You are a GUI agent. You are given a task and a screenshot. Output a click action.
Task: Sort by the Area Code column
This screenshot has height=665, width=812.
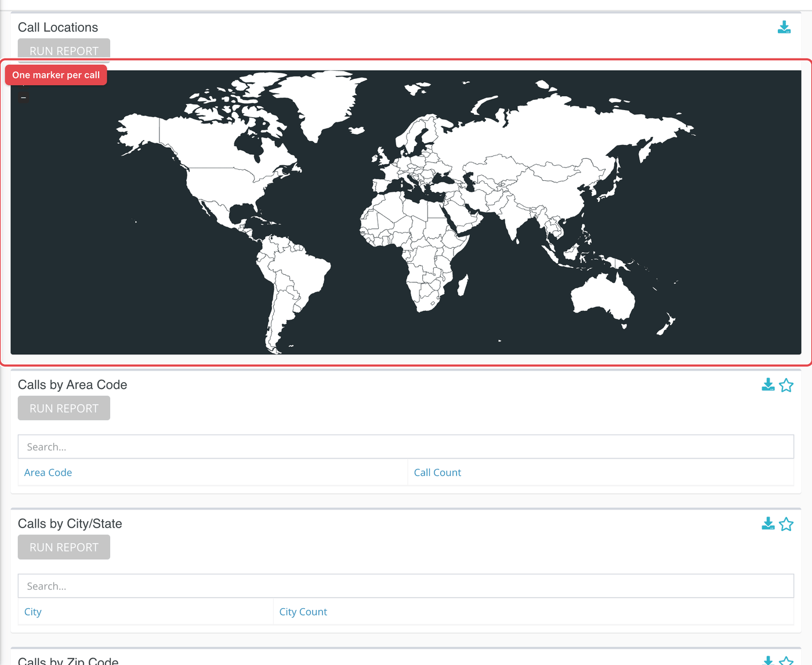tap(48, 473)
